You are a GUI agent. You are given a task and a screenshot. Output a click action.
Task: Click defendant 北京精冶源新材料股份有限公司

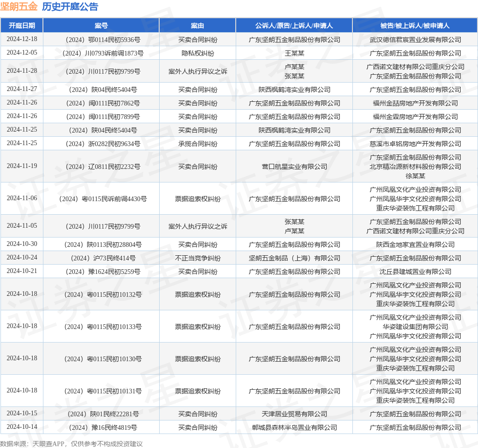pos(415,167)
